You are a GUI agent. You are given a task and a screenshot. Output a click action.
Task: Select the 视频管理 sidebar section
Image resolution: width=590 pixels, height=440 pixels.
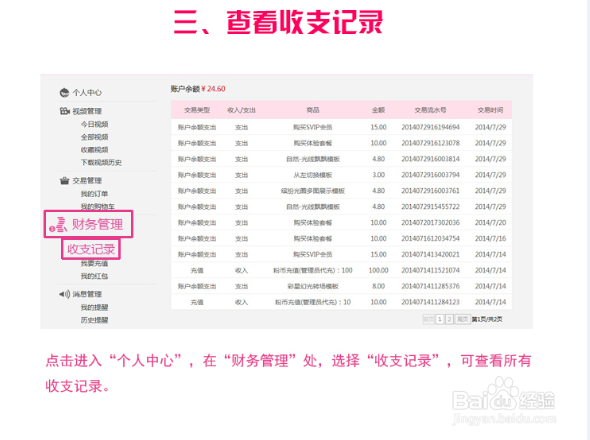click(x=87, y=111)
